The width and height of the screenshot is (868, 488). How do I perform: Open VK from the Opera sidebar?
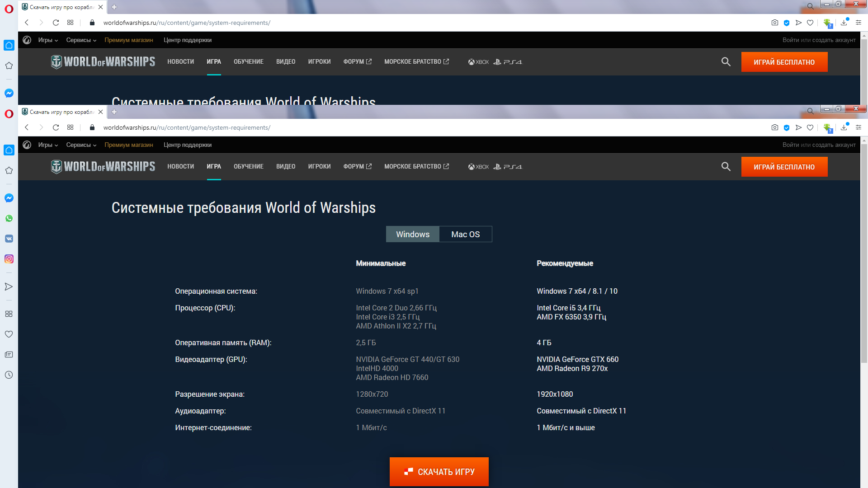pyautogui.click(x=9, y=239)
